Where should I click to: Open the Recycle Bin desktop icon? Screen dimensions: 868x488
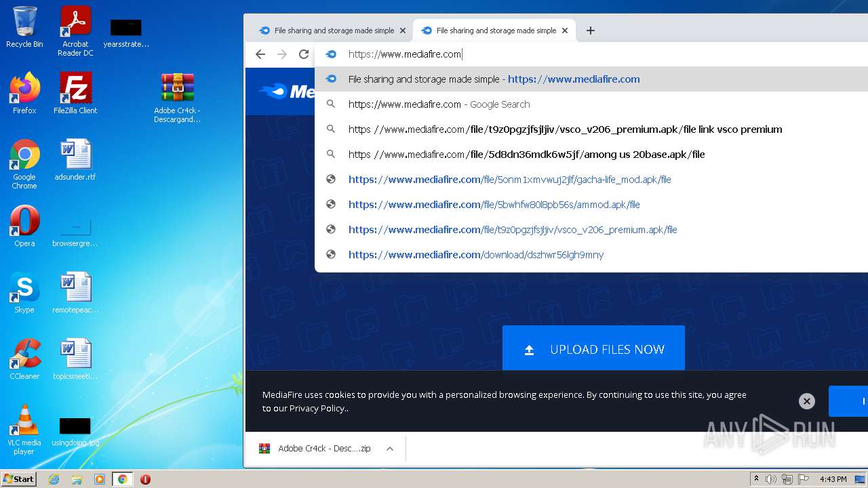pos(24,27)
